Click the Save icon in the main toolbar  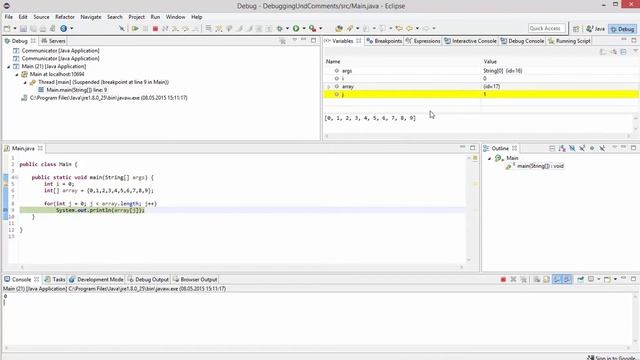(23, 29)
